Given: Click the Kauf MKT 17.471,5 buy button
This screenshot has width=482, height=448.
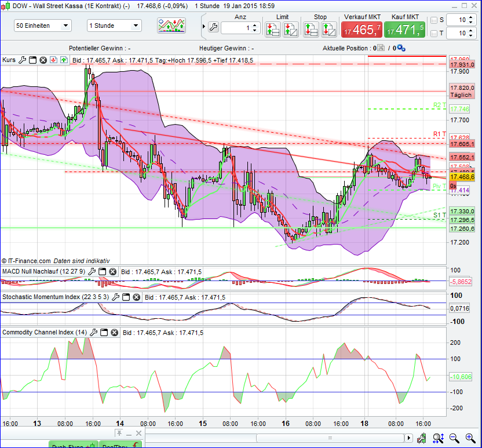Looking at the screenshot, I should (x=404, y=28).
